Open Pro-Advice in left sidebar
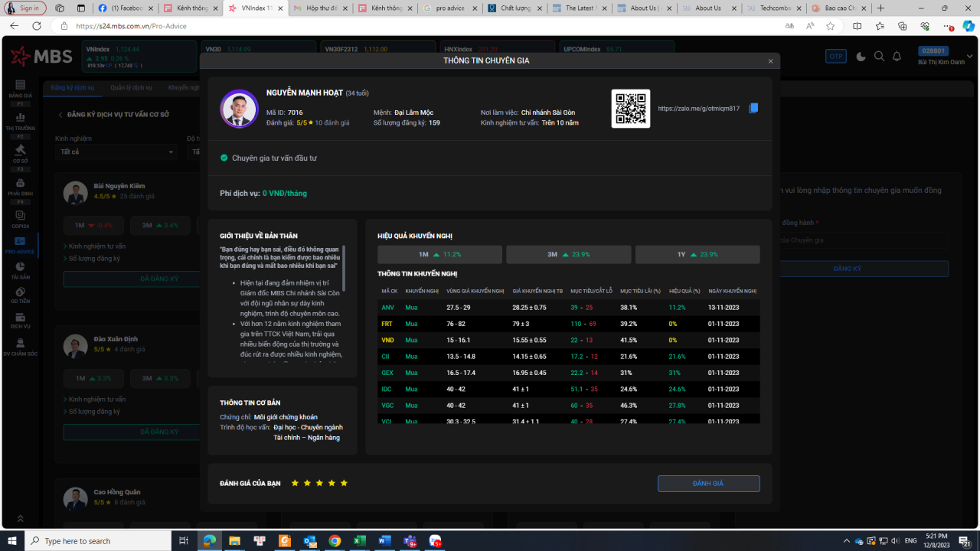 pos(21,246)
